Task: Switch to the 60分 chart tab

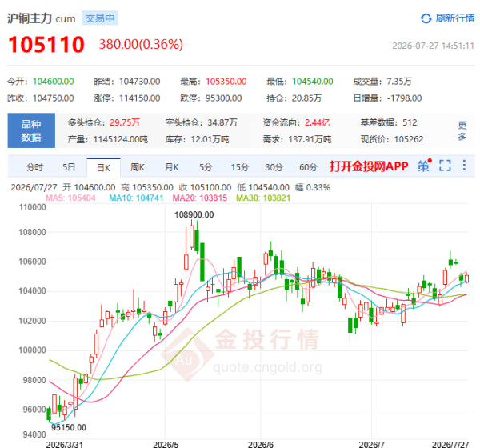Action: (x=308, y=167)
